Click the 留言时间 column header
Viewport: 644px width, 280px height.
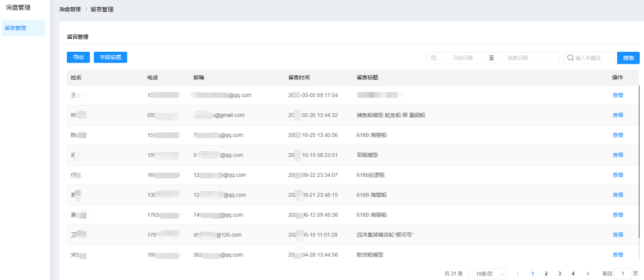[x=299, y=77]
